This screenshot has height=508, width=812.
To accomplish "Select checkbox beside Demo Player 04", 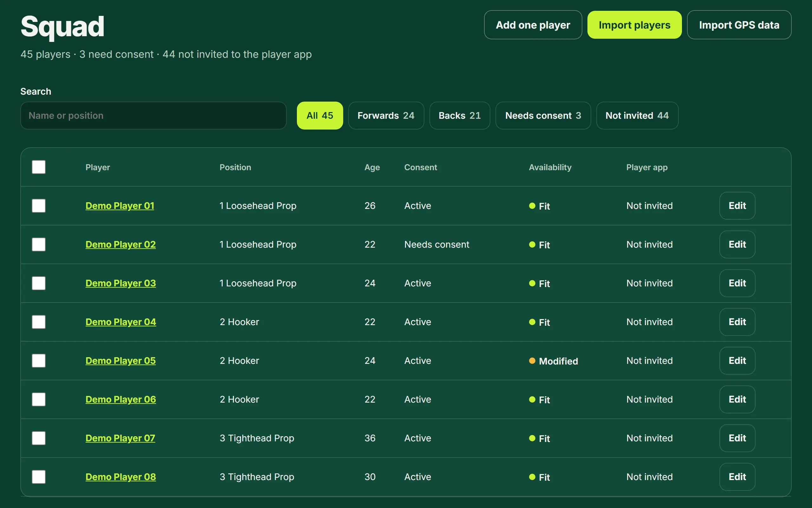I will (x=39, y=322).
